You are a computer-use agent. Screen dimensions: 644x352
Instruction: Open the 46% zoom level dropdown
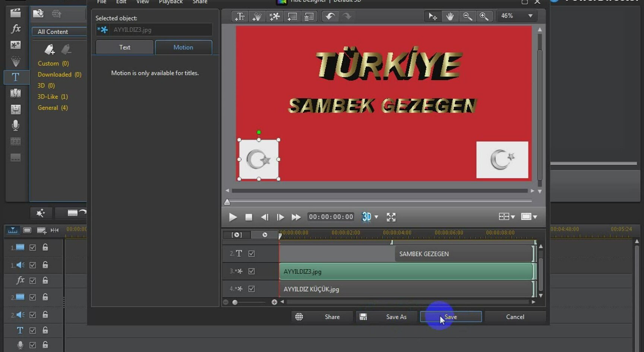point(517,16)
